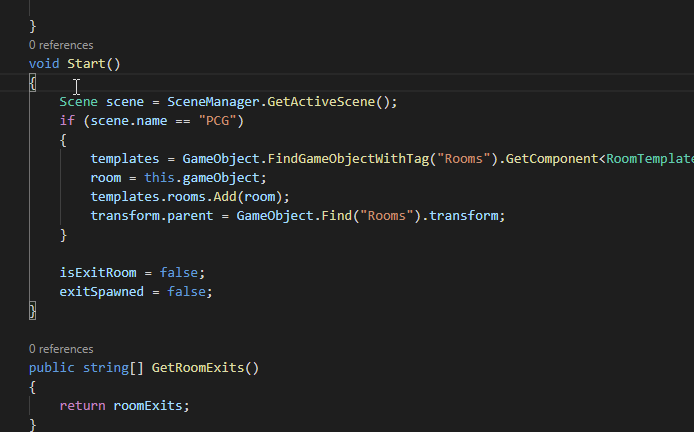Place cursor on templates.rooms.Add(room) line
This screenshot has height=432, width=694.
click(x=190, y=197)
